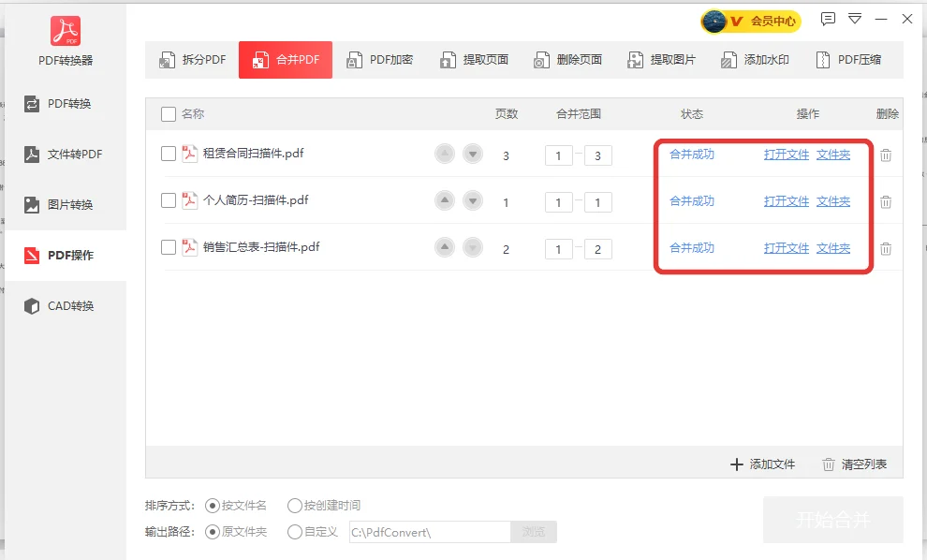Click the C:\PdfConvert\ output path field
This screenshot has height=560, width=927.
tap(430, 532)
